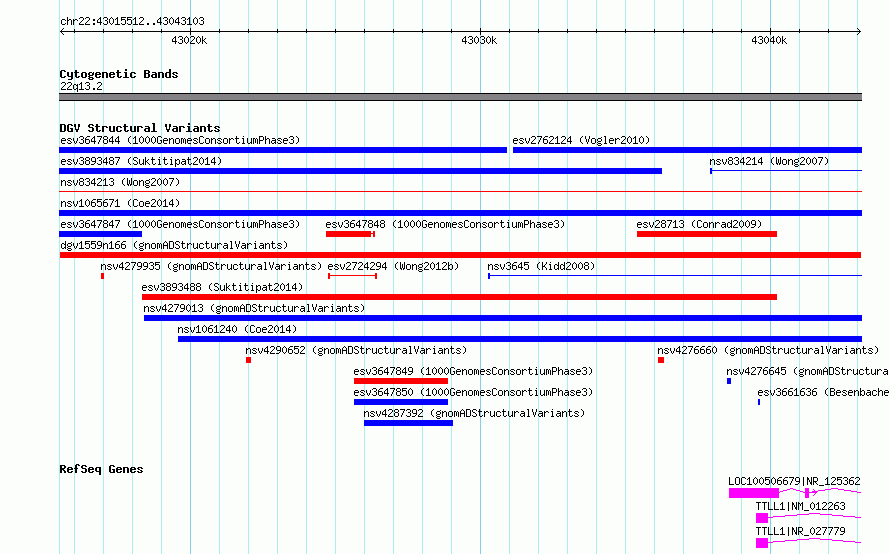Select nsv834214 (Wong2007) label

(x=769, y=161)
